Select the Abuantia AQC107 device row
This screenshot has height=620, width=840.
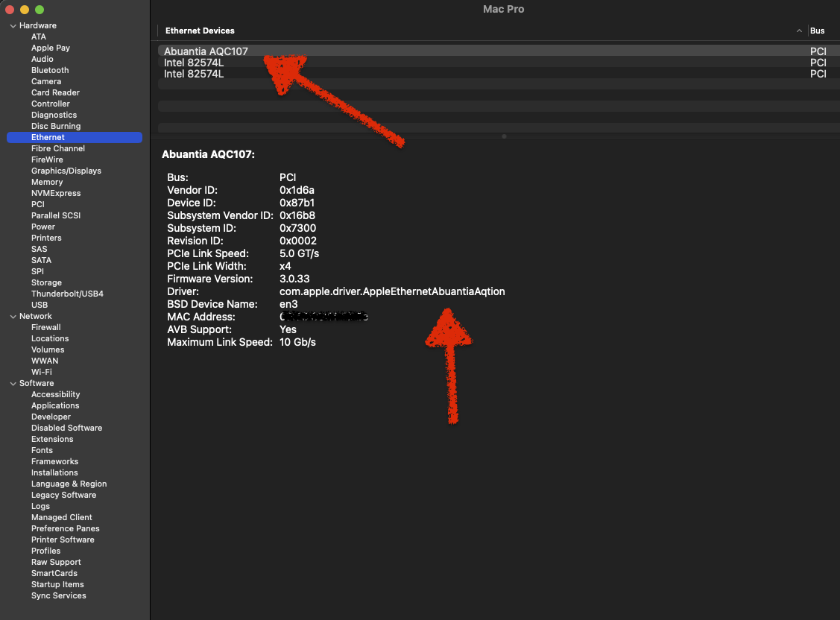tap(499, 51)
